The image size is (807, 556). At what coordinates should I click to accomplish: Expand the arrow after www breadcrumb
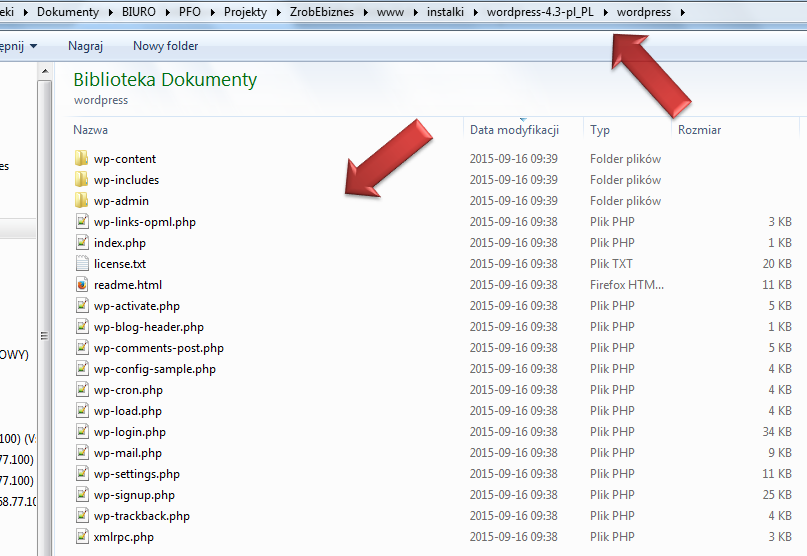pyautogui.click(x=415, y=12)
